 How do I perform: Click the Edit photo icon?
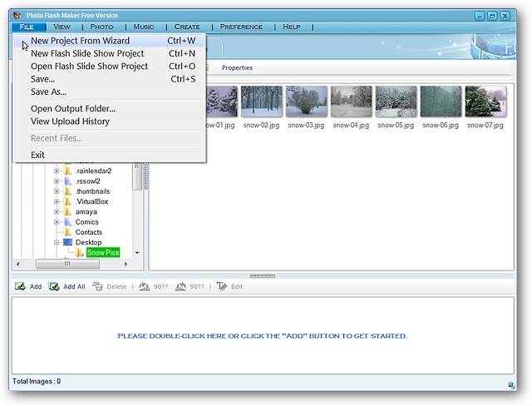point(222,286)
